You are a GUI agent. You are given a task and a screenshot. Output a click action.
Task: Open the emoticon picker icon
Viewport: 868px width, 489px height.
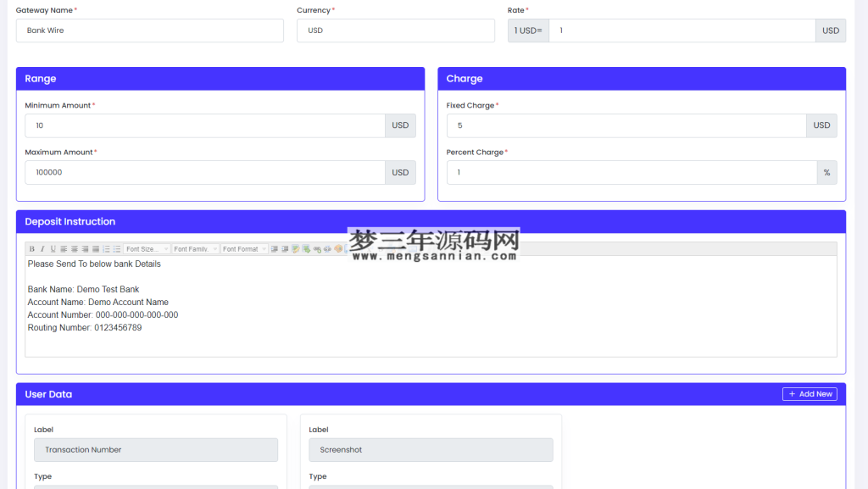[x=338, y=248]
